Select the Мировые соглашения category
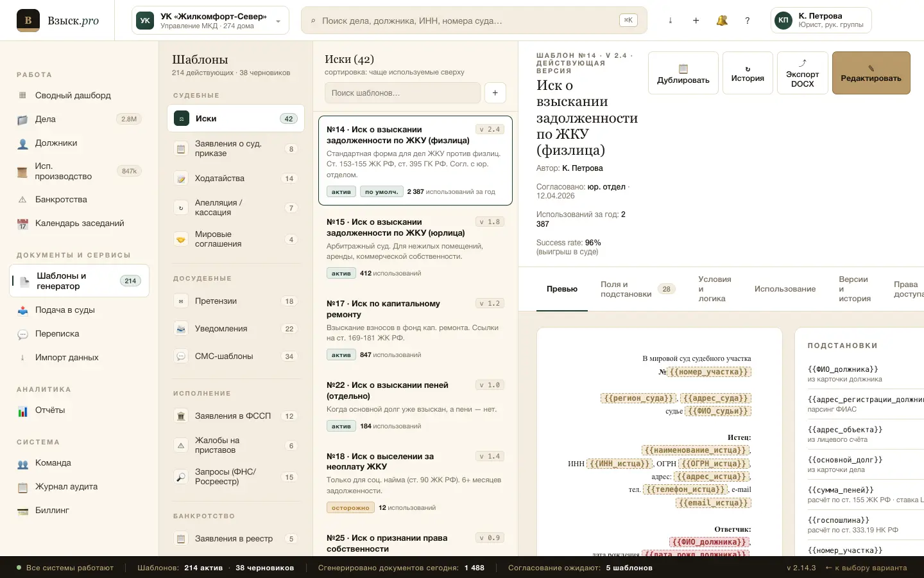Screen dimensions: 924x578 (x=236, y=240)
